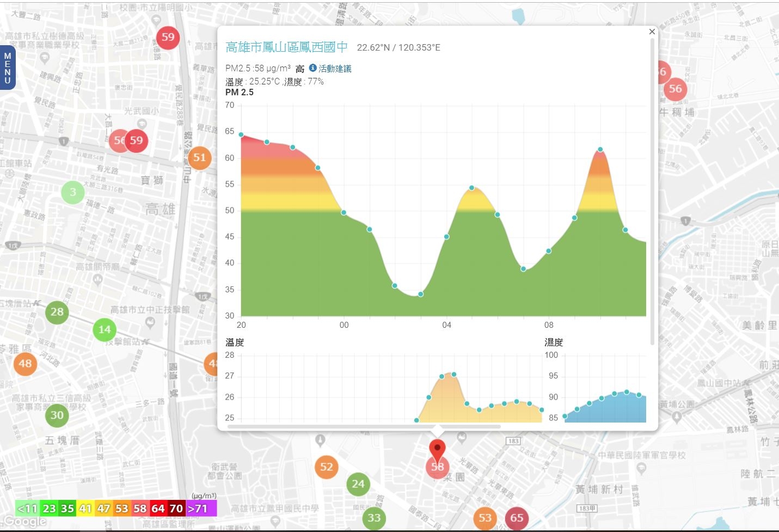Click the pink 58 marker under the pin
779x532 pixels.
pyautogui.click(x=437, y=468)
